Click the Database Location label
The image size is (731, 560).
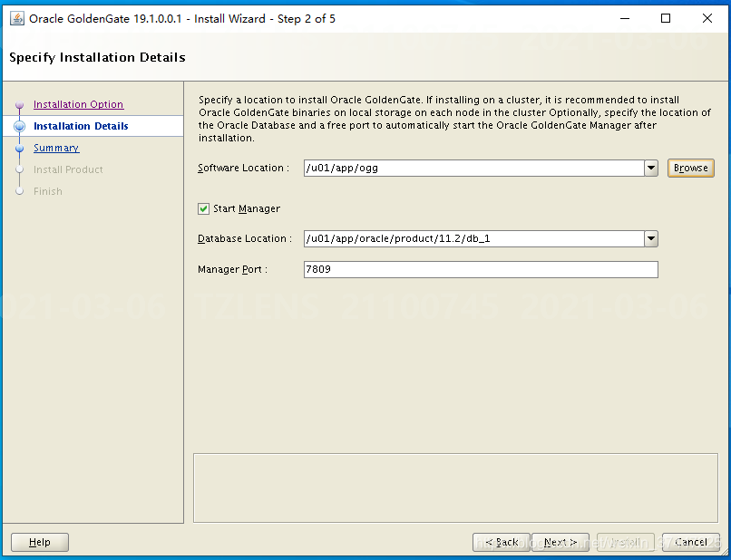point(245,239)
